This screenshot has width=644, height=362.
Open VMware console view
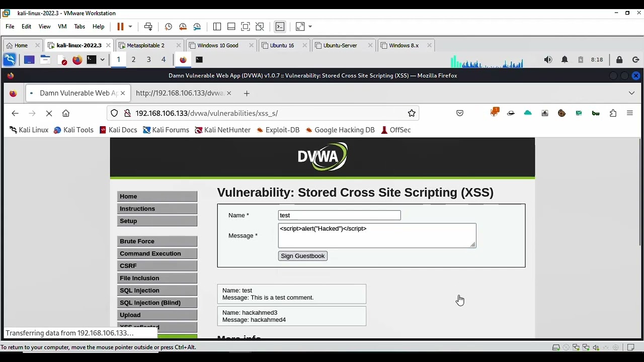point(280,27)
